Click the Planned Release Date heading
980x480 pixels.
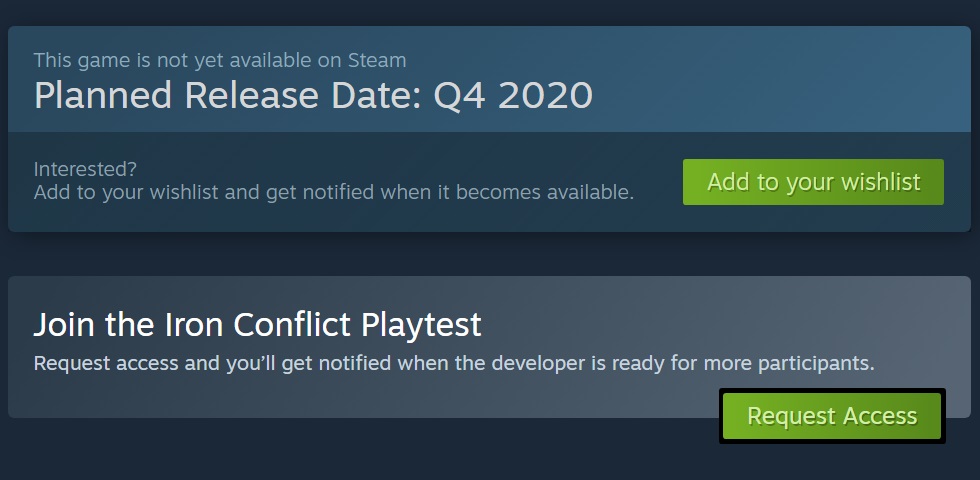(x=313, y=95)
